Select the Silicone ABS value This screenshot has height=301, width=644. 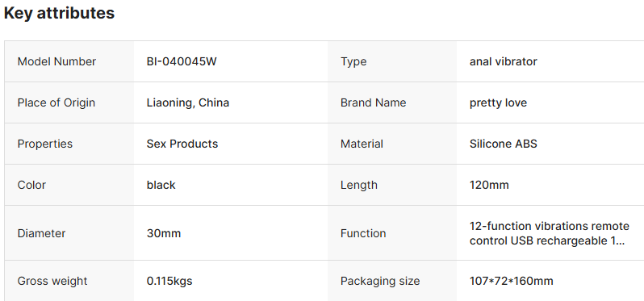tap(503, 144)
